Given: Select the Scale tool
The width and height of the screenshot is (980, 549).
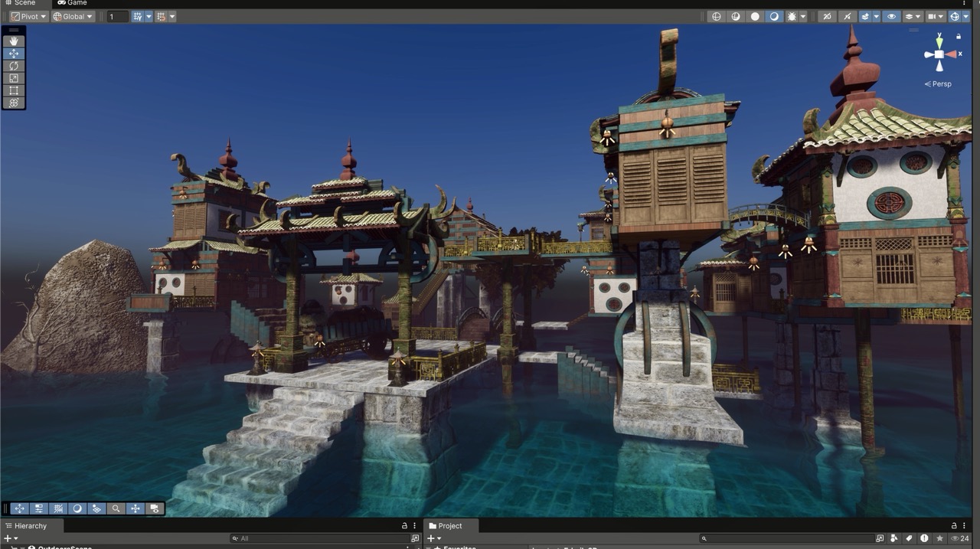Looking at the screenshot, I should click(x=14, y=78).
